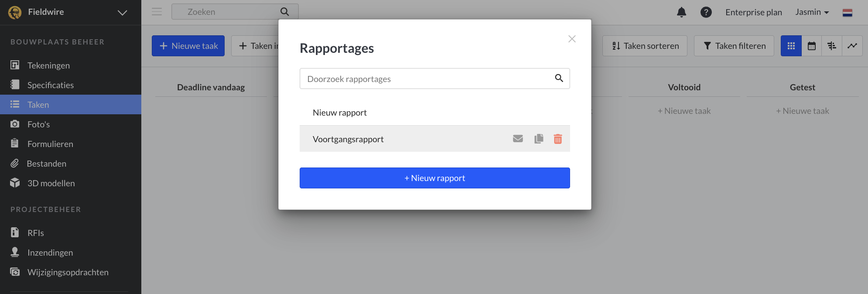
Task: Open Foto's in the sidebar
Action: pyautogui.click(x=38, y=124)
